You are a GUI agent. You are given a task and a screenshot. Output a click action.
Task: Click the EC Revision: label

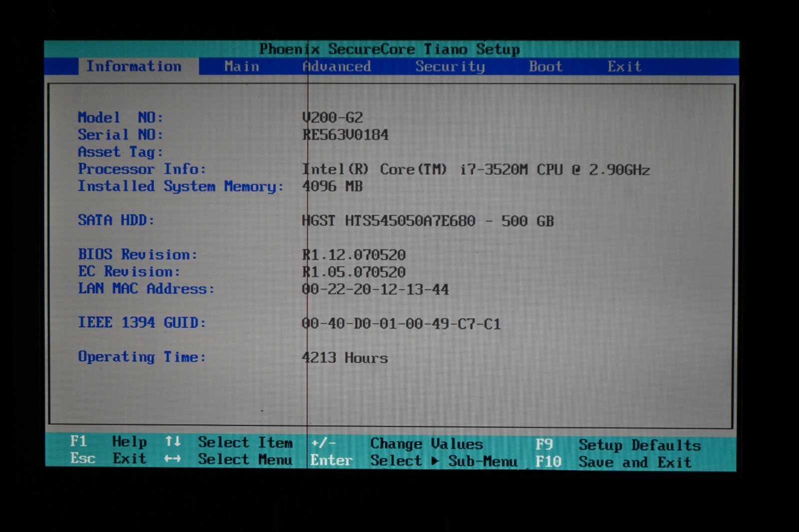coord(129,271)
